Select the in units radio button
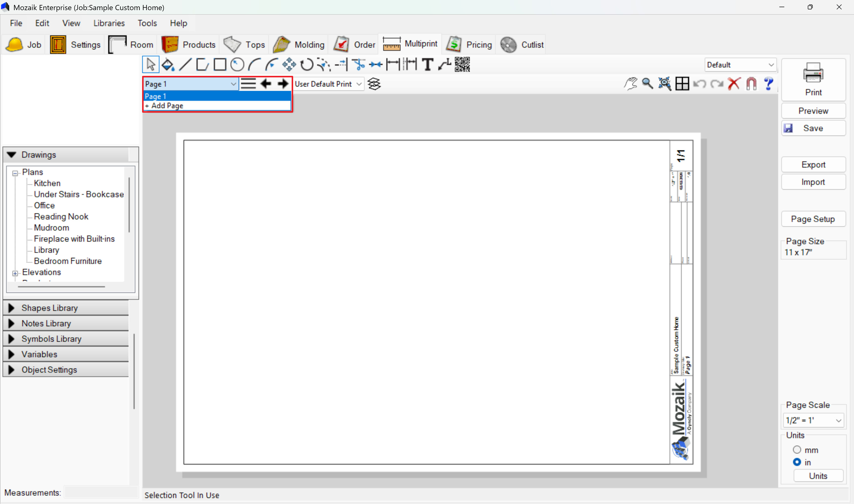854x504 pixels. [797, 462]
